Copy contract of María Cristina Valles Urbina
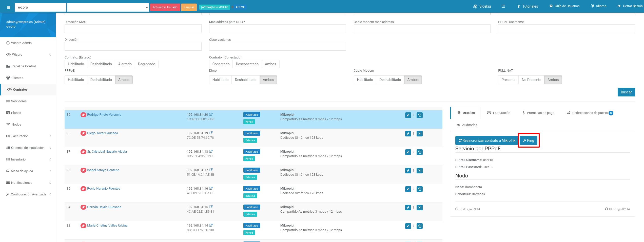The image size is (644, 242). click(420, 226)
